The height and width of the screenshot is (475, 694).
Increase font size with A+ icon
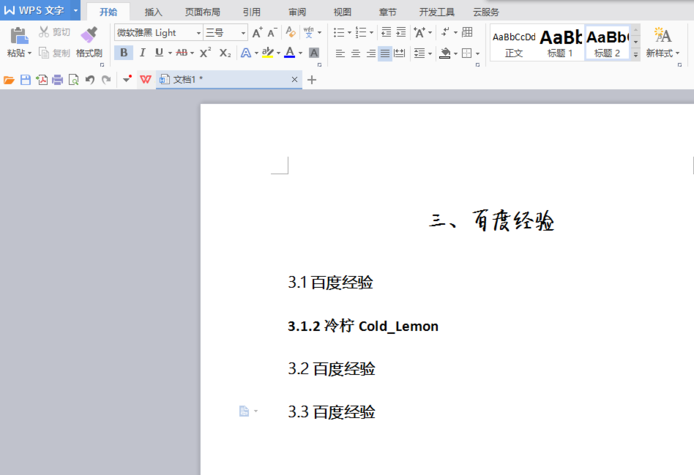click(x=257, y=32)
